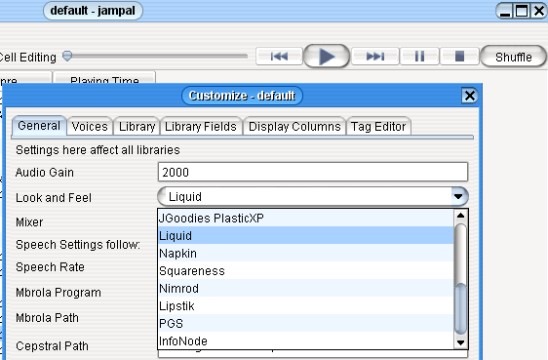Click the playback position slider handle
This screenshot has width=548, height=360.
[67, 56]
